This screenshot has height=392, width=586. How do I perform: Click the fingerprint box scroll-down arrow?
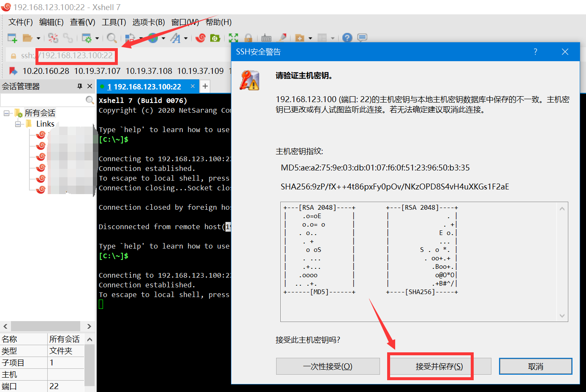coord(562,316)
